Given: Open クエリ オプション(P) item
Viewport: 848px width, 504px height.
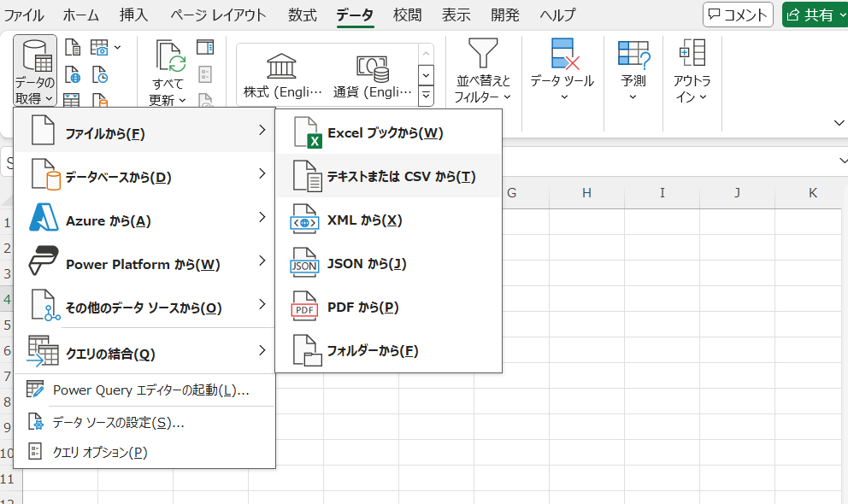Looking at the screenshot, I should pyautogui.click(x=144, y=452).
